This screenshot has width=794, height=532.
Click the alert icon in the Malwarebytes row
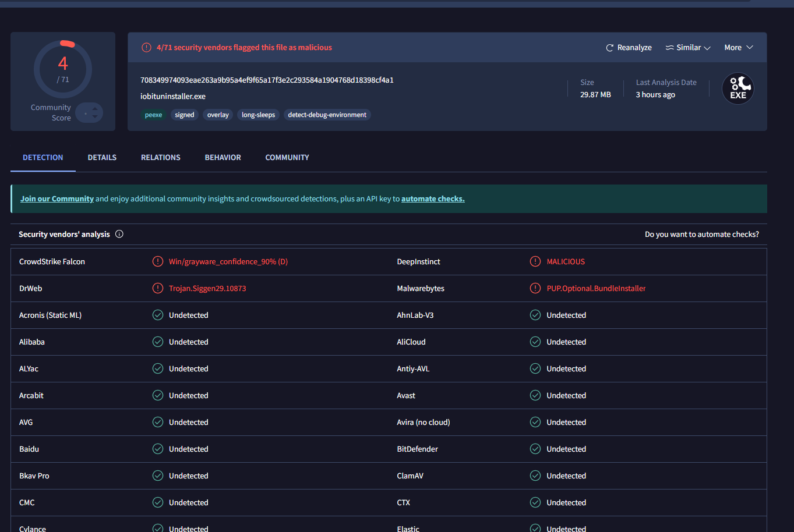coord(535,288)
